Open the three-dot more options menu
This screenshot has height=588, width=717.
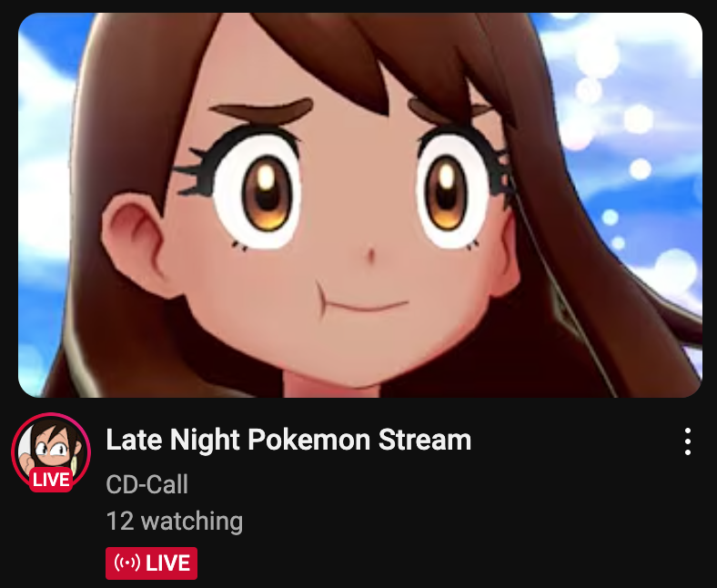coord(687,441)
